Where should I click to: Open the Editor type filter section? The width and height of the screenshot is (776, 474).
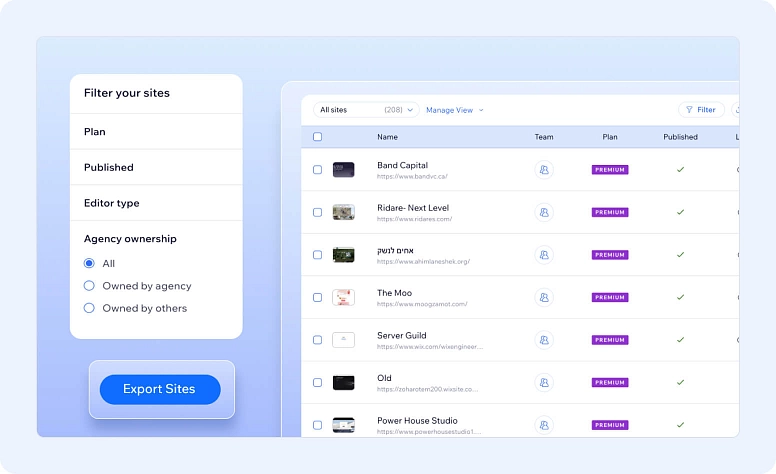pos(156,203)
